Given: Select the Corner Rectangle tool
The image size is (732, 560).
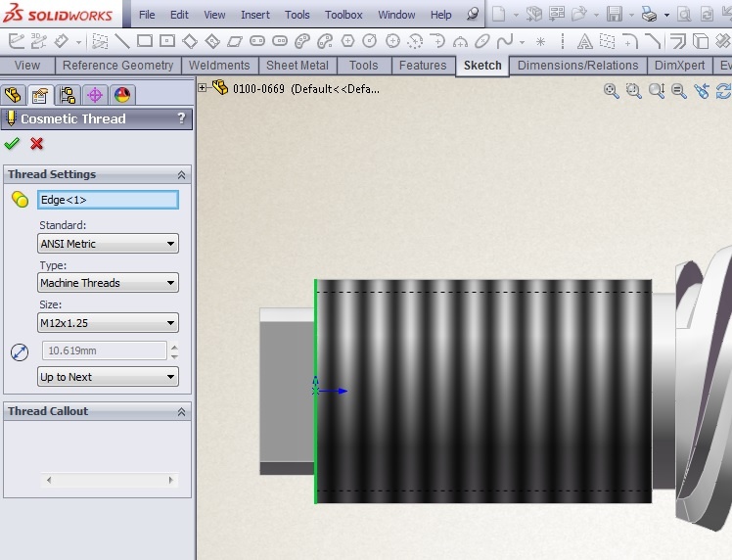Looking at the screenshot, I should [145, 41].
